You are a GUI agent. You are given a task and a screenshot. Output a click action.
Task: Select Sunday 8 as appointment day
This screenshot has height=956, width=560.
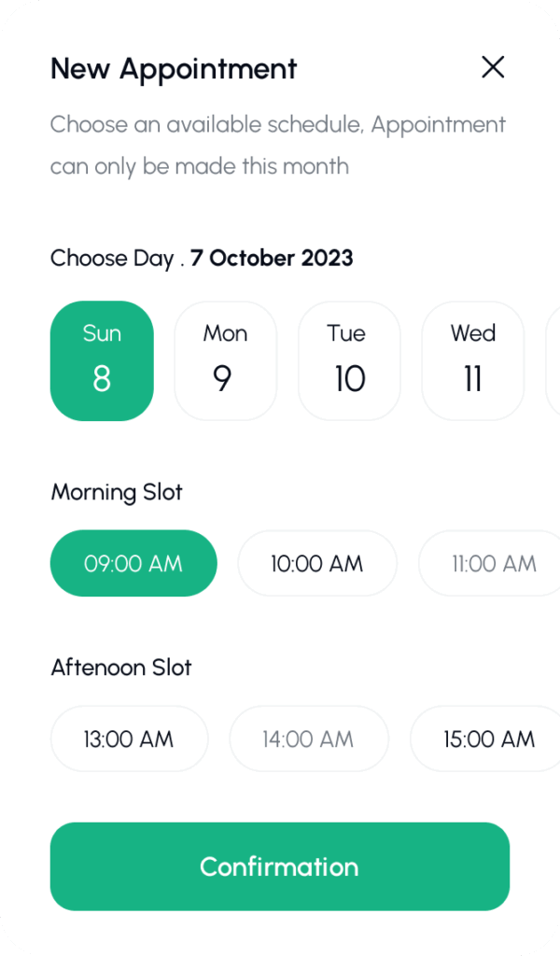[x=102, y=360]
